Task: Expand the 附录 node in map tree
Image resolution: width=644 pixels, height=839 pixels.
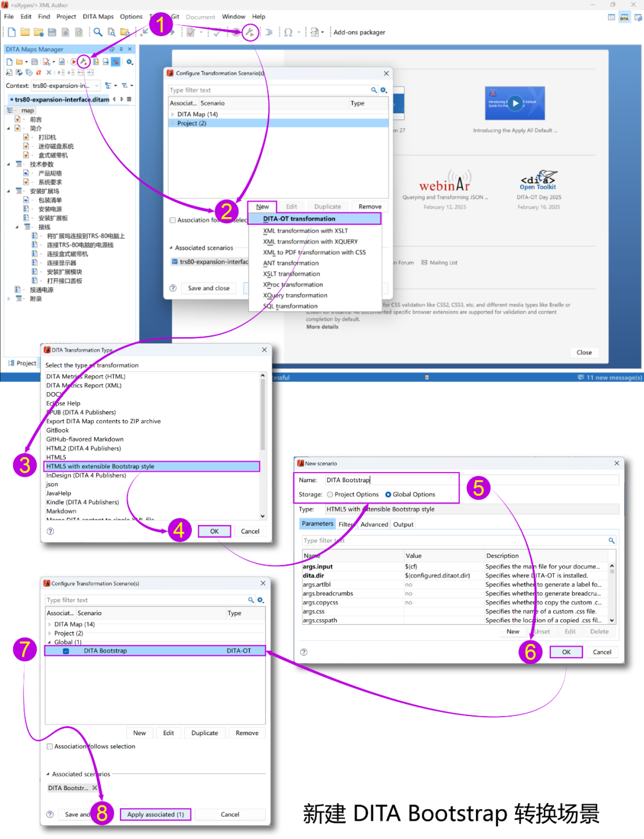Action: [8, 299]
